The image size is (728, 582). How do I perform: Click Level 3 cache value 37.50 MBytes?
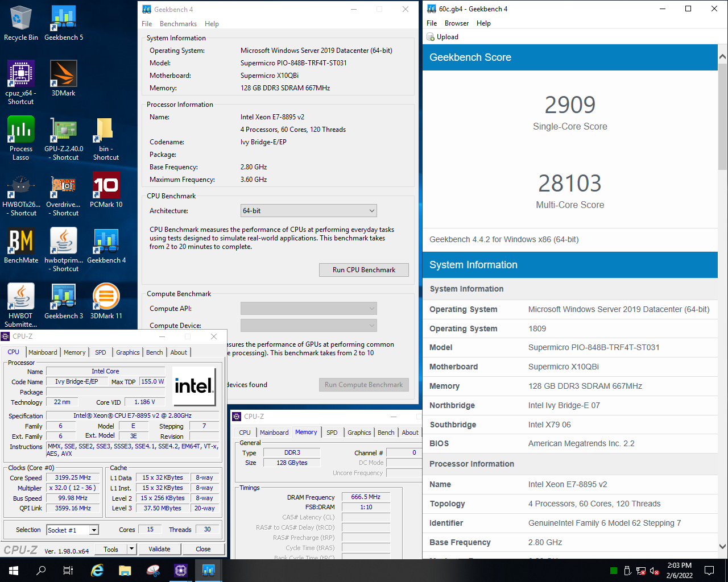click(x=163, y=508)
